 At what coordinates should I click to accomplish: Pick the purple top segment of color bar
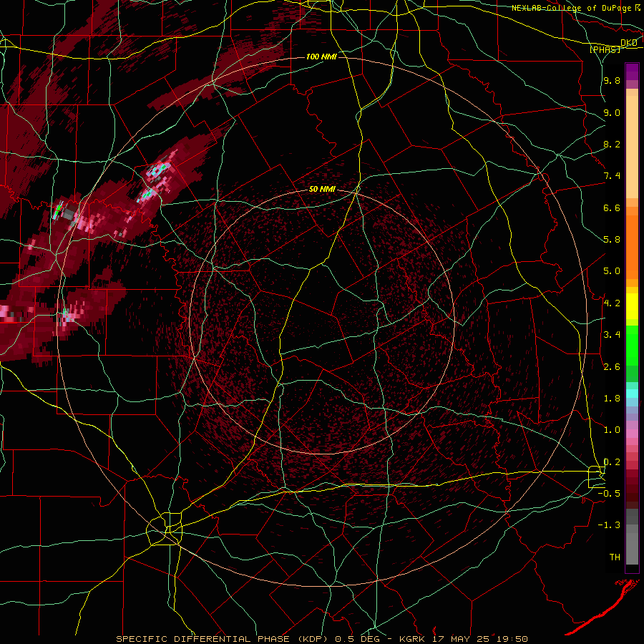[x=632, y=72]
